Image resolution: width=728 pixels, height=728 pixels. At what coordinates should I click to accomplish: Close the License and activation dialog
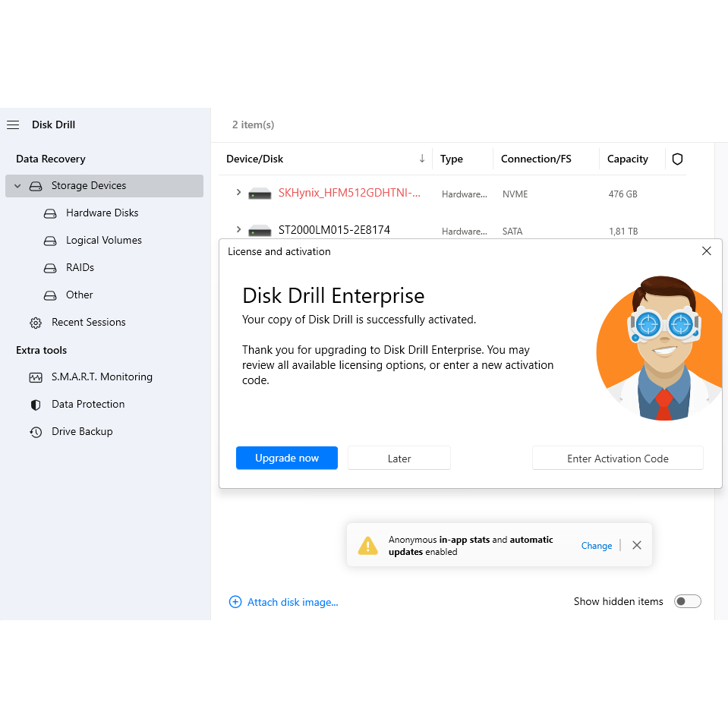706,251
